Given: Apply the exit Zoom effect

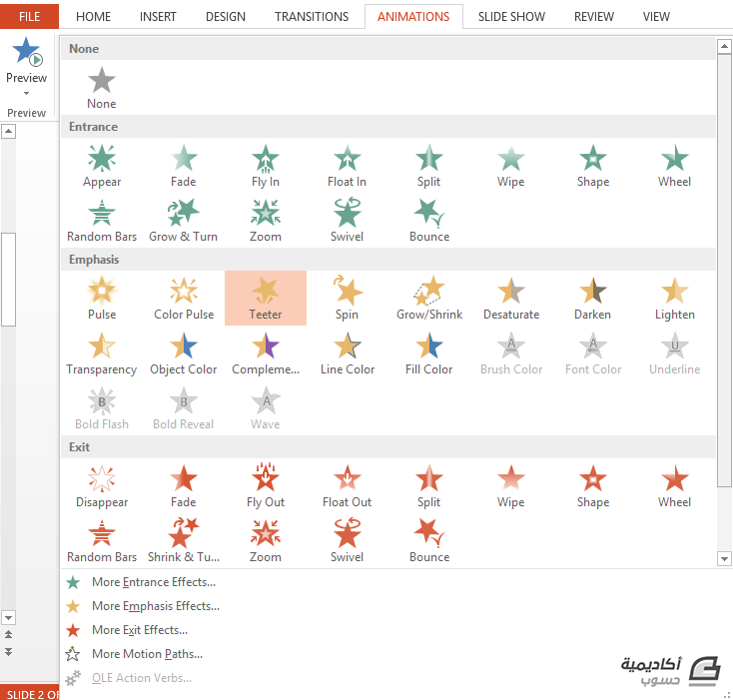Looking at the screenshot, I should coord(265,541).
